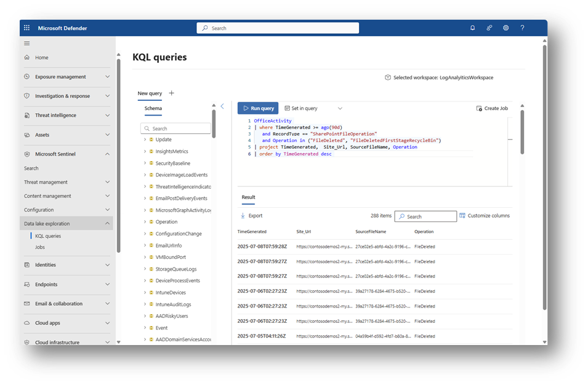Click the Microsoft Sentinel shield icon
This screenshot has height=385, width=588.
tap(26, 154)
